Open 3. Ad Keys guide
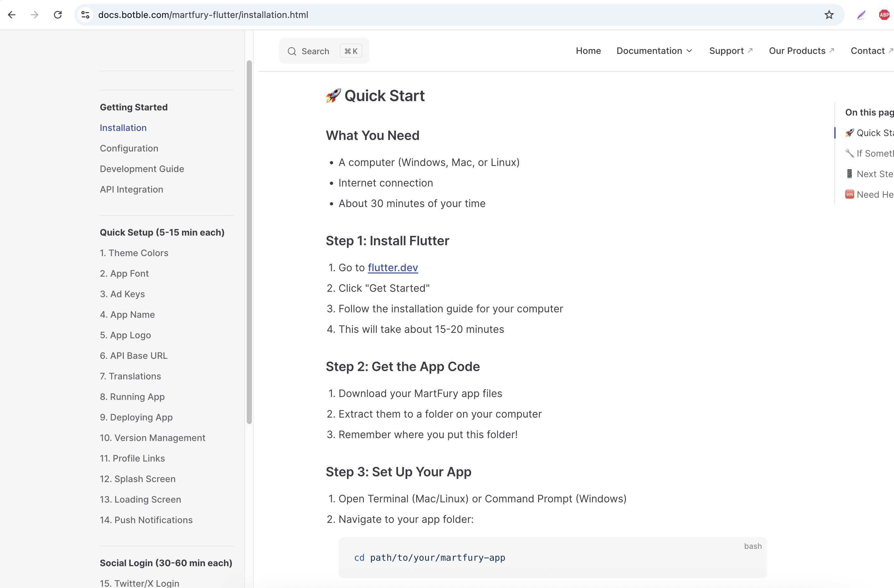The width and height of the screenshot is (894, 588). pyautogui.click(x=123, y=294)
